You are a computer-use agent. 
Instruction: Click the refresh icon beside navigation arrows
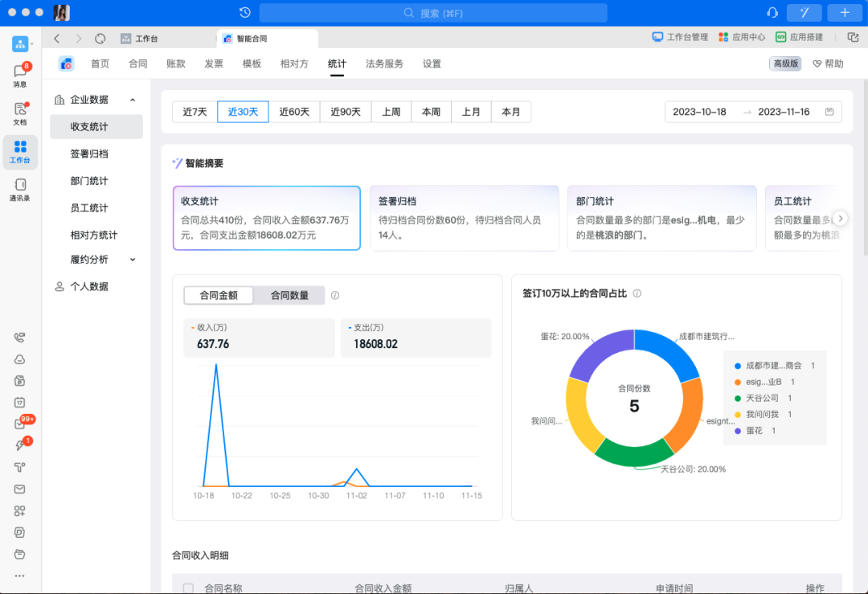(100, 39)
